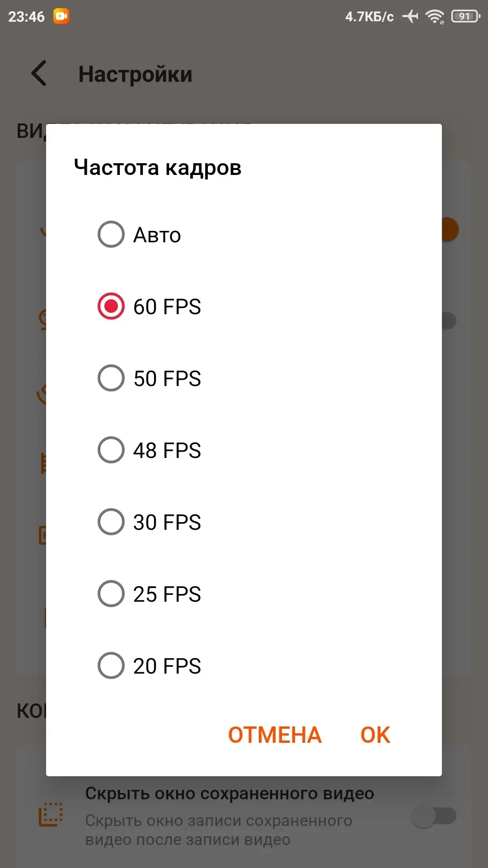Tap the Настройки page title
This screenshot has height=868, width=488.
pos(135,74)
